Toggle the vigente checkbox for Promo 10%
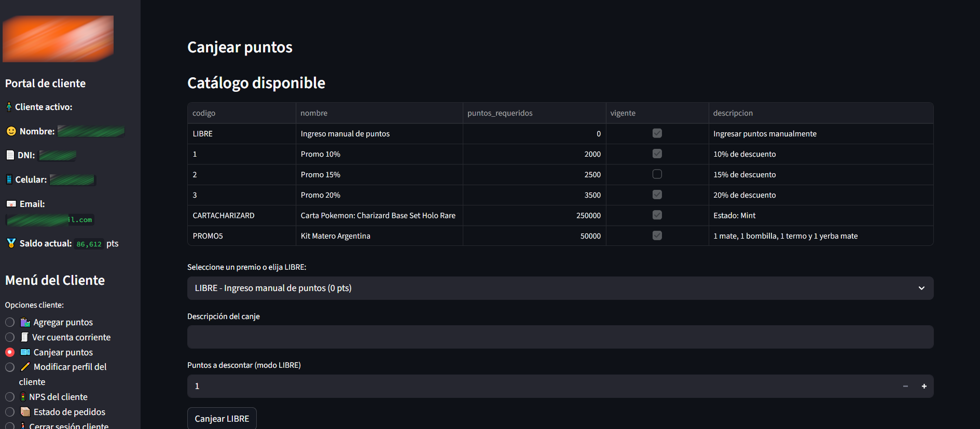Image resolution: width=980 pixels, height=429 pixels. [x=657, y=154]
